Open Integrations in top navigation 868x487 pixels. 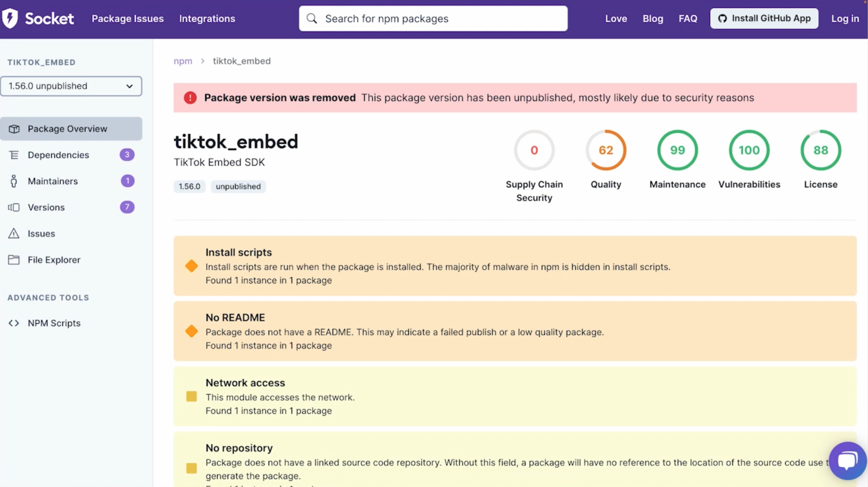pos(207,19)
